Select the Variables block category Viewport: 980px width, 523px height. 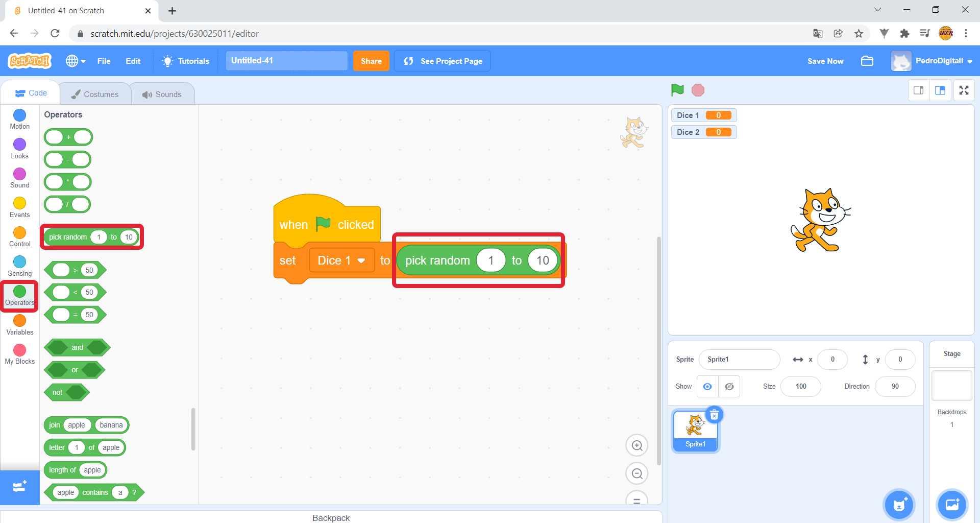[x=20, y=325]
